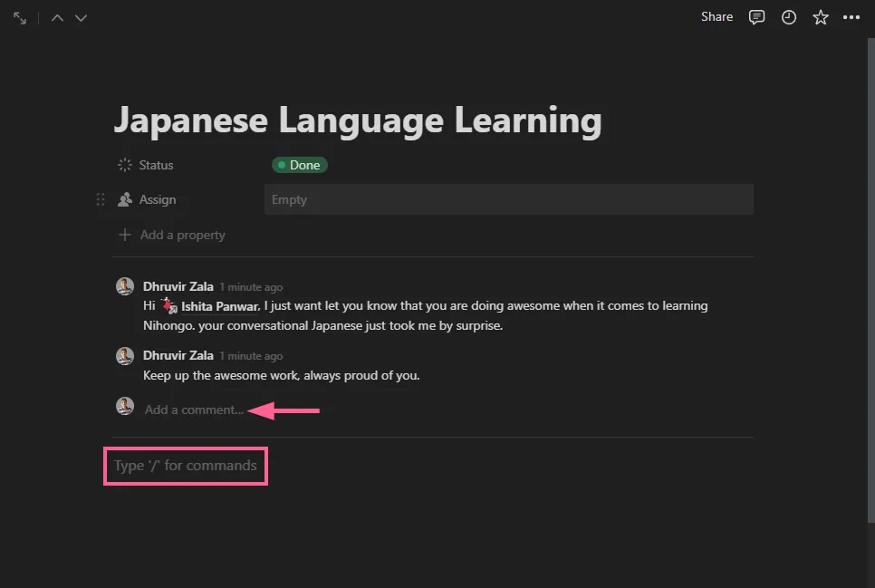Open the Ishita Panwar mention
The width and height of the screenshot is (875, 588).
220,306
